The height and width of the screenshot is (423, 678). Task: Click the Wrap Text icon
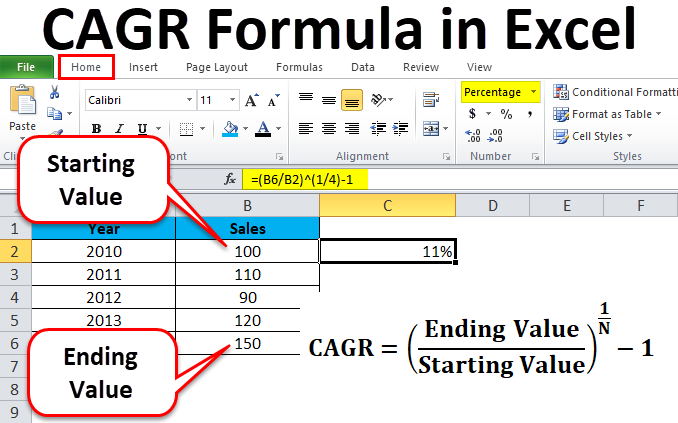(x=431, y=99)
